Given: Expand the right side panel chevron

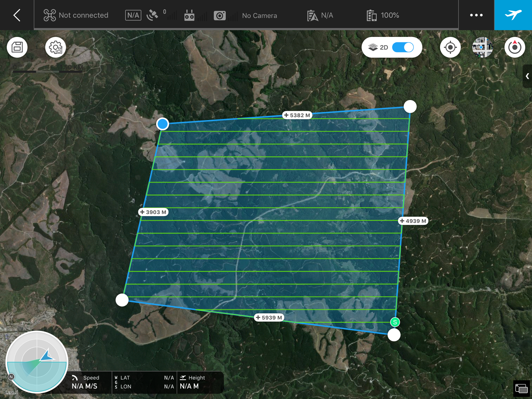Looking at the screenshot, I should [x=527, y=76].
